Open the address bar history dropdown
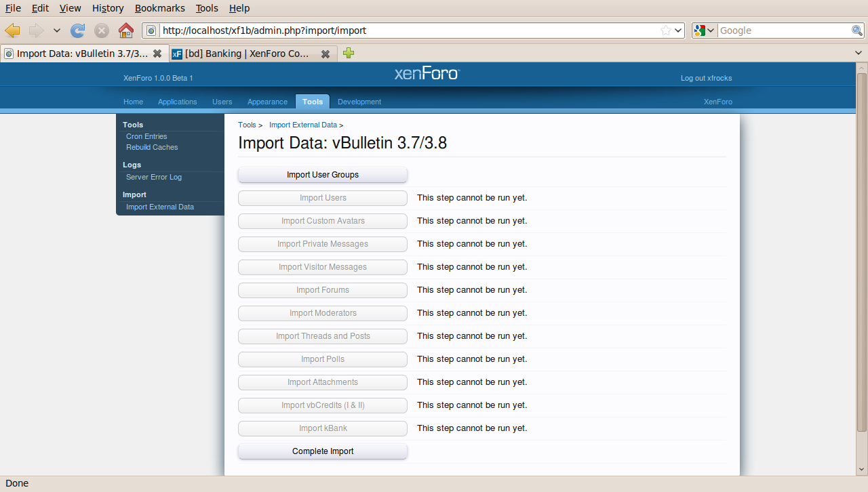868x492 pixels. pos(678,30)
